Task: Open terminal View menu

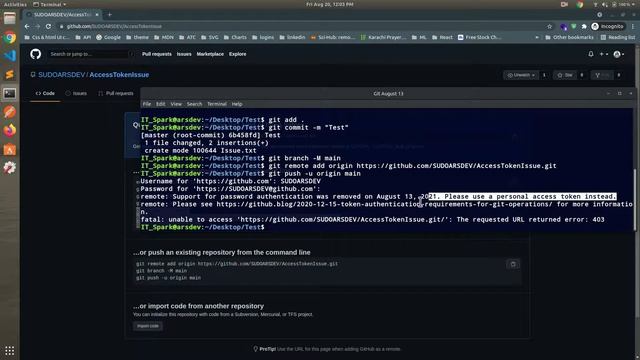Action: [176, 104]
